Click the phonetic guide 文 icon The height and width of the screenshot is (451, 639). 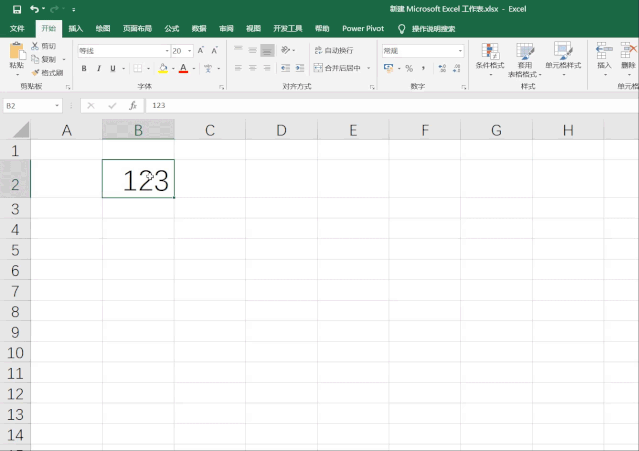point(208,68)
